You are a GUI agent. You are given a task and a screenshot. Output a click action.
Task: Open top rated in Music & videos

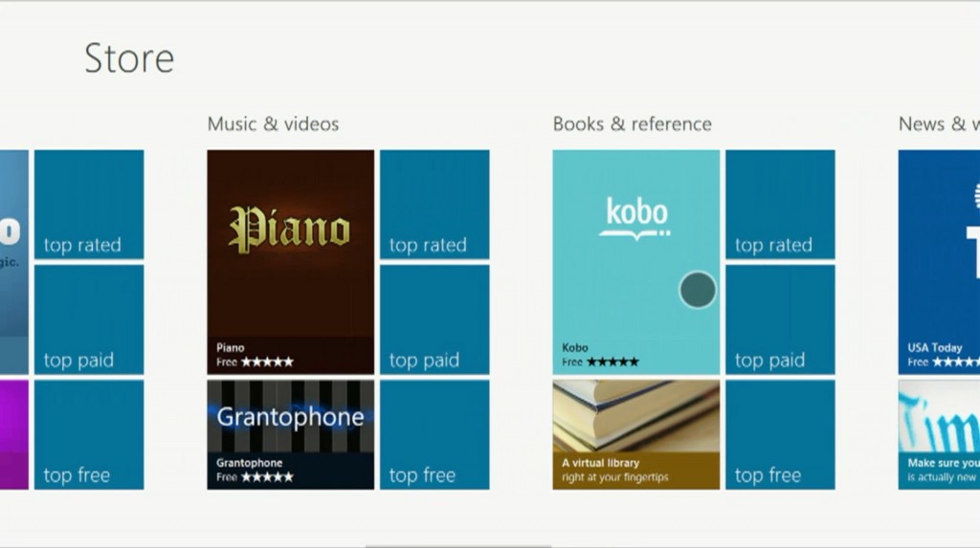(x=434, y=205)
